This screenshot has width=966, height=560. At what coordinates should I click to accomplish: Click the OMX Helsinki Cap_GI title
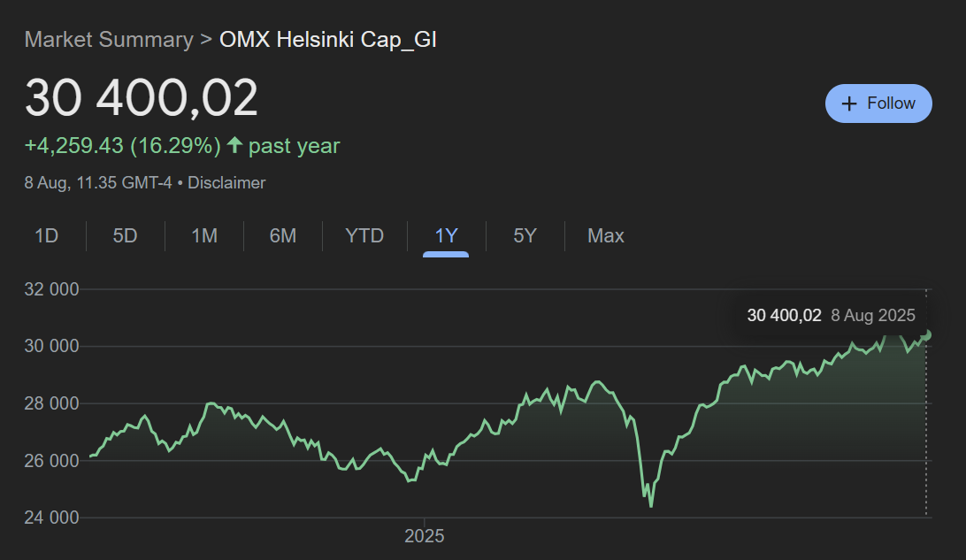coord(328,40)
